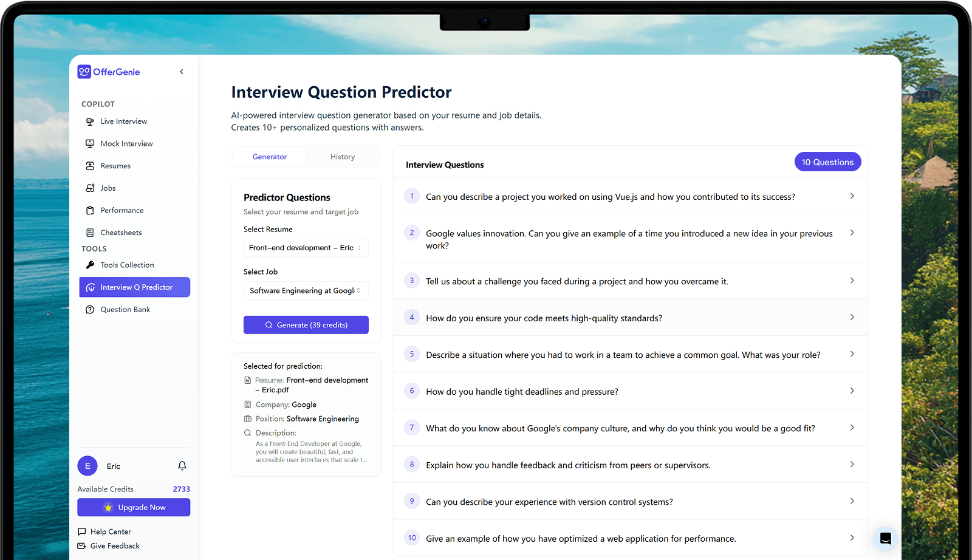Click Generate (39 credits) button

tap(306, 325)
